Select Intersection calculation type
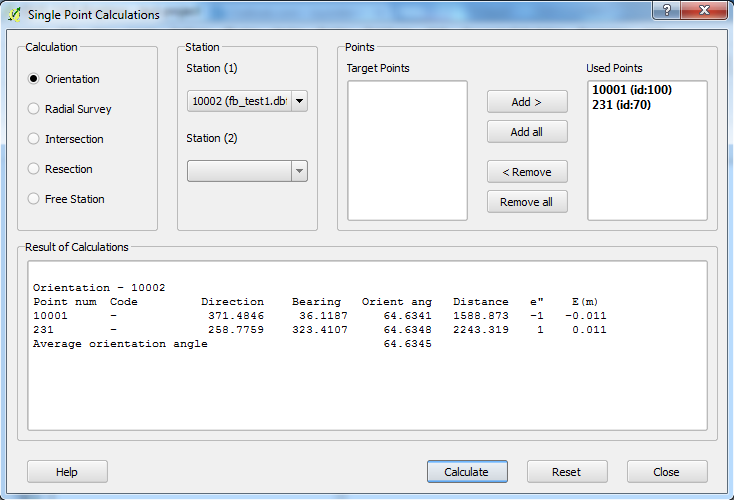734x500 pixels. point(35,139)
